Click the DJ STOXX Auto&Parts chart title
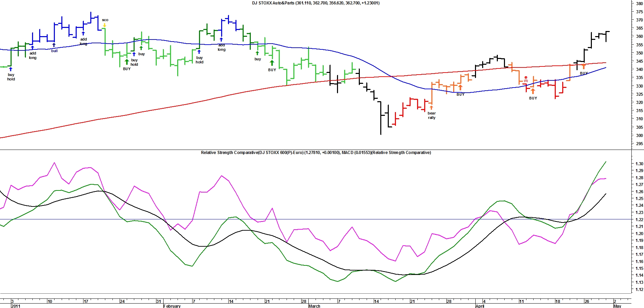The image size is (644, 308). [x=316, y=3]
